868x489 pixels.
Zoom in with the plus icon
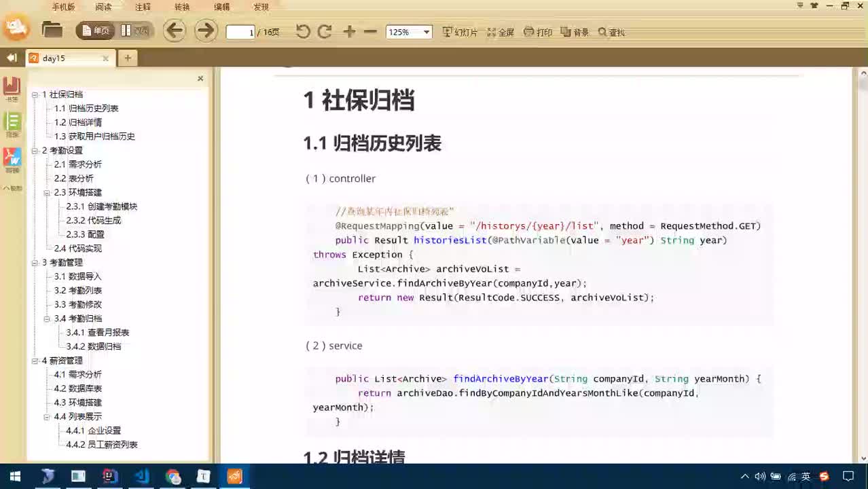pos(349,31)
